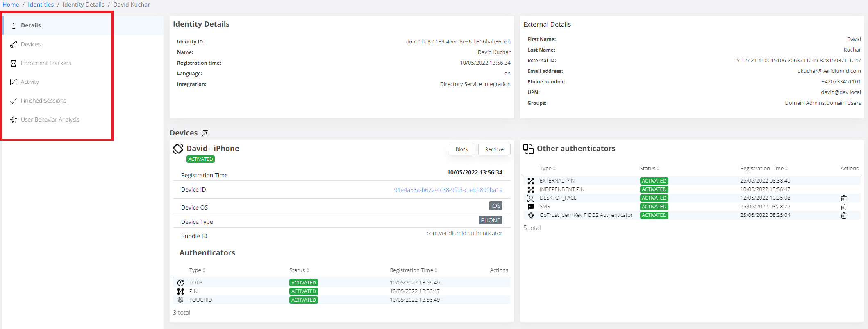868x329 pixels.
Task: Open the Devices pop-out arrow icon
Action: point(205,133)
